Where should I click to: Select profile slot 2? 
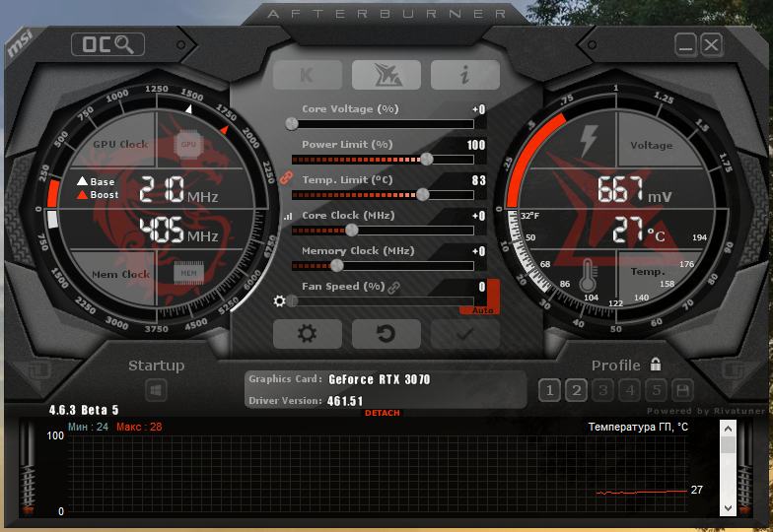[x=576, y=391]
